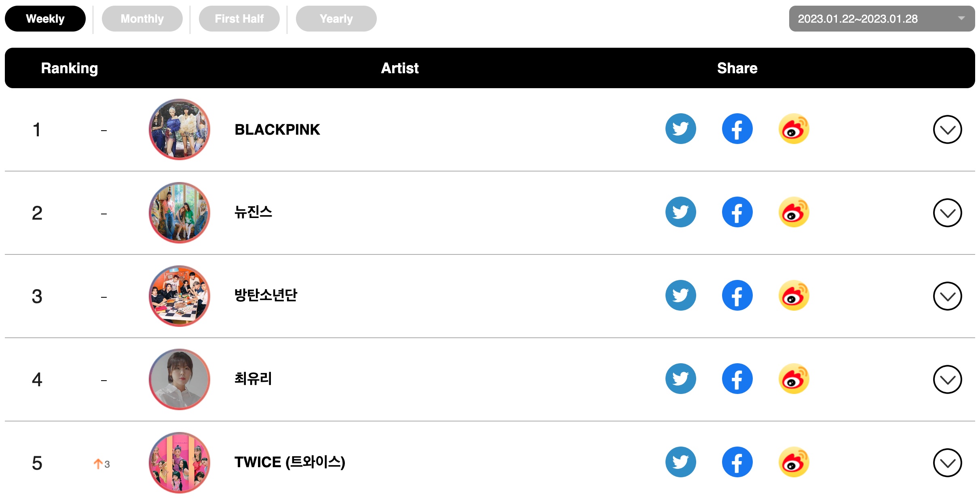980x504 pixels.
Task: Select the First Half chart tab
Action: click(239, 19)
